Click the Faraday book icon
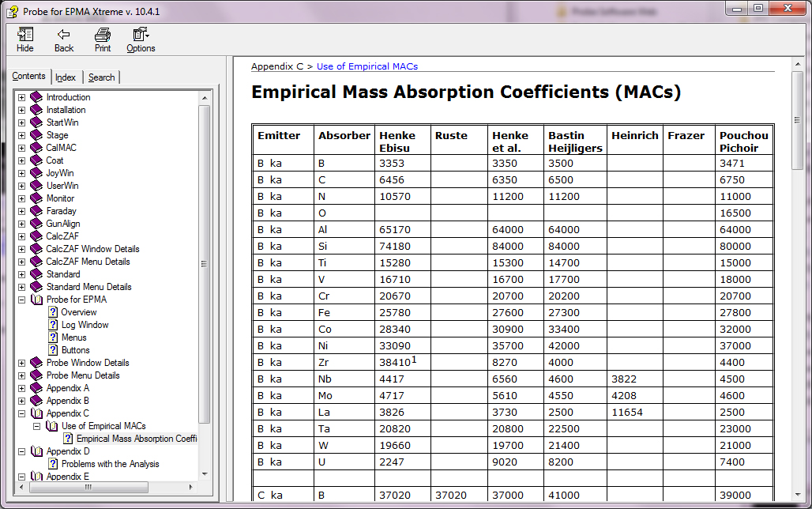Screen dimensions: 812x509 point(36,211)
